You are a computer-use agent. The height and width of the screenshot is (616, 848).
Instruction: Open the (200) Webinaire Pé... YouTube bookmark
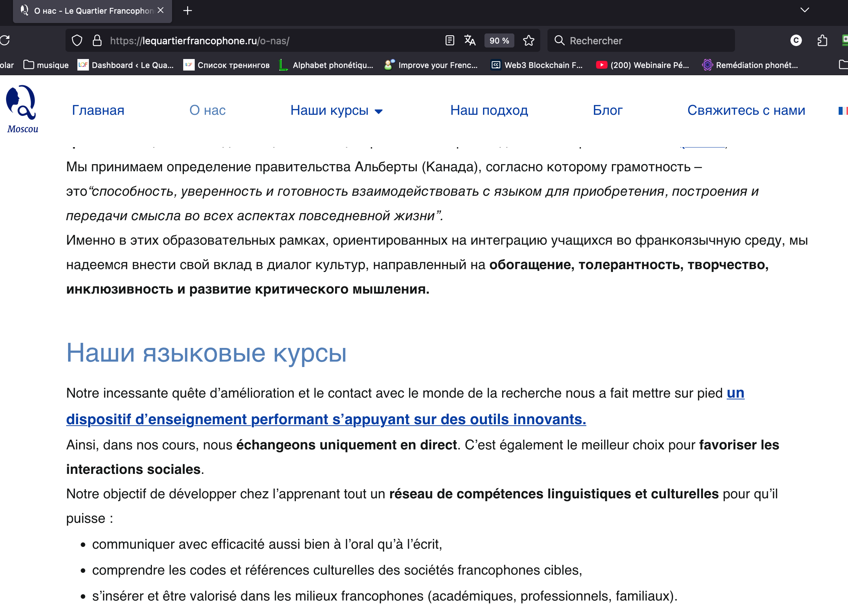coord(643,65)
